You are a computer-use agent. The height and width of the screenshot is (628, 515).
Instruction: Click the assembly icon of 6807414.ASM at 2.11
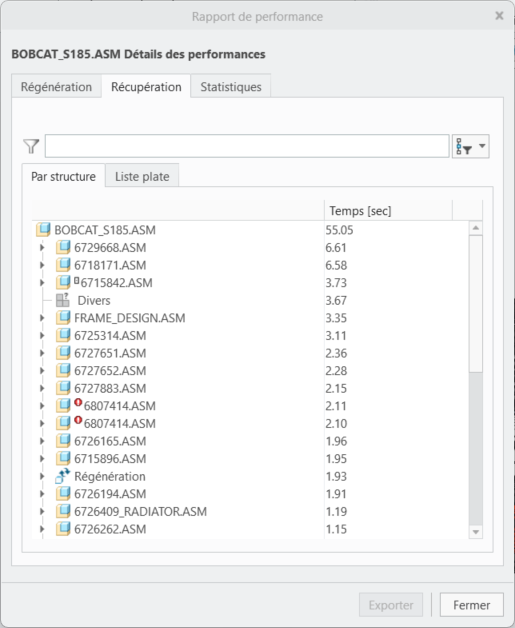coord(63,406)
